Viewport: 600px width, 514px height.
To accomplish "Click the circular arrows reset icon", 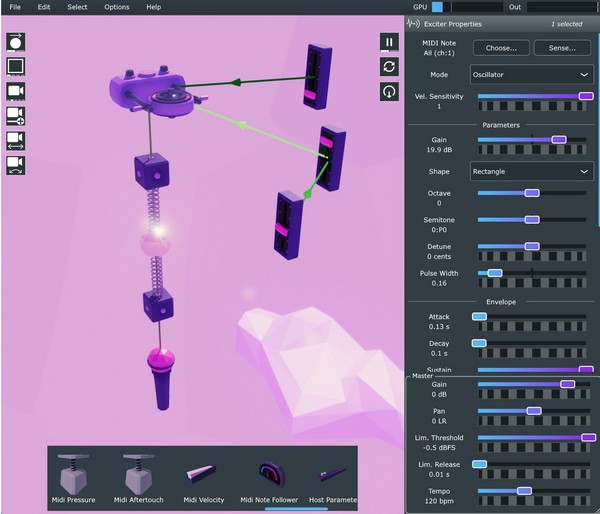I will pos(389,66).
